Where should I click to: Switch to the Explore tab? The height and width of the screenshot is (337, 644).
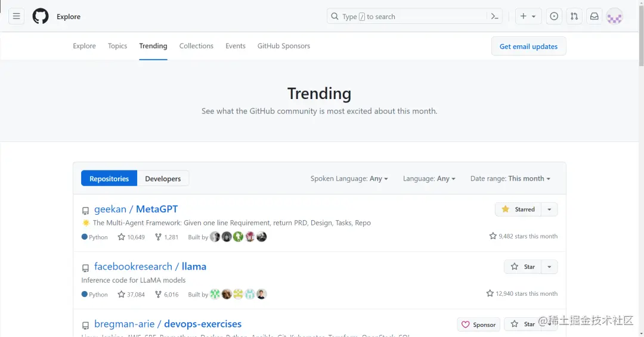click(84, 46)
